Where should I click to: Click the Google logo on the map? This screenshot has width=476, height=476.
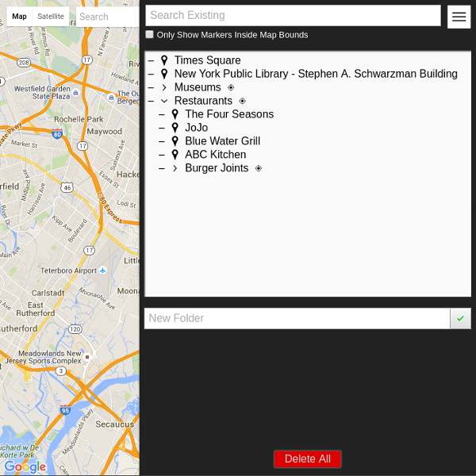point(25,466)
